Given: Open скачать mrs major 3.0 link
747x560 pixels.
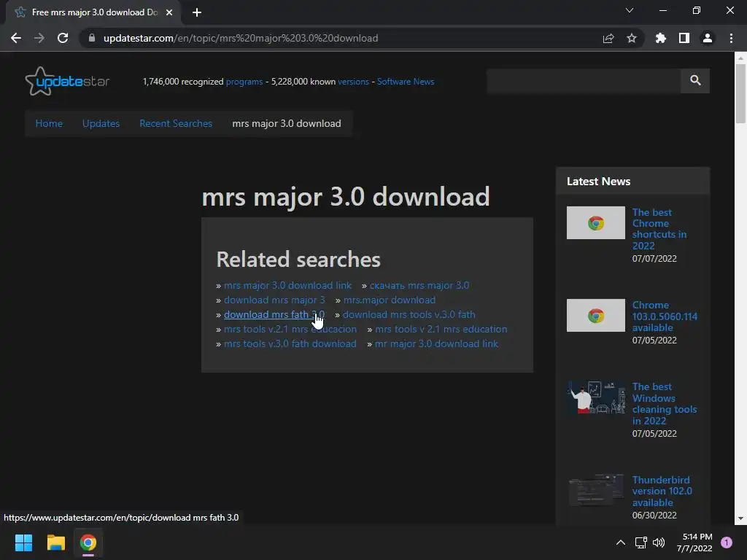Looking at the screenshot, I should [x=419, y=286].
